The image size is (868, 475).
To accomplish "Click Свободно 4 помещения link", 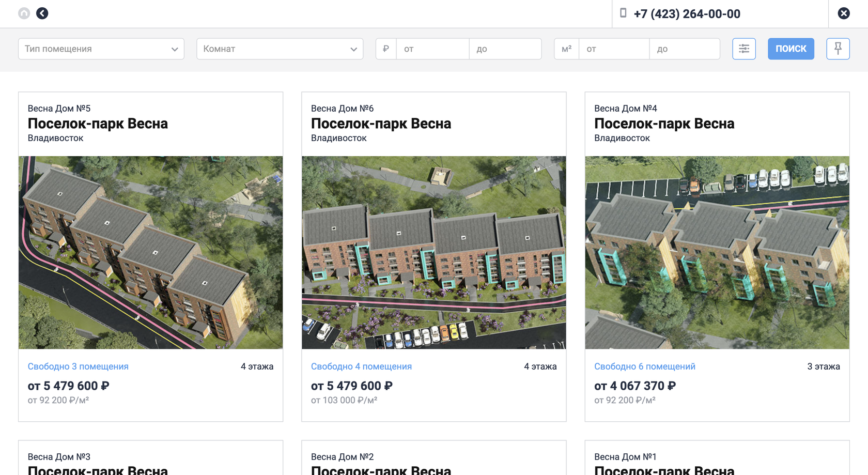I will [x=361, y=366].
